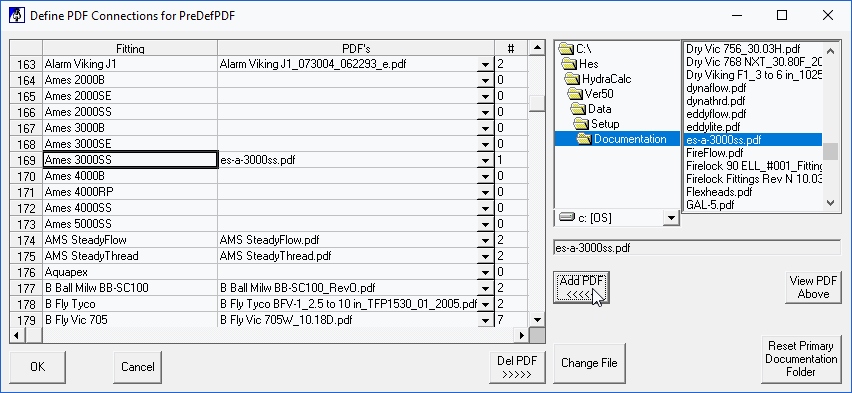Select Flexheads.pdf in file list

(x=754, y=192)
